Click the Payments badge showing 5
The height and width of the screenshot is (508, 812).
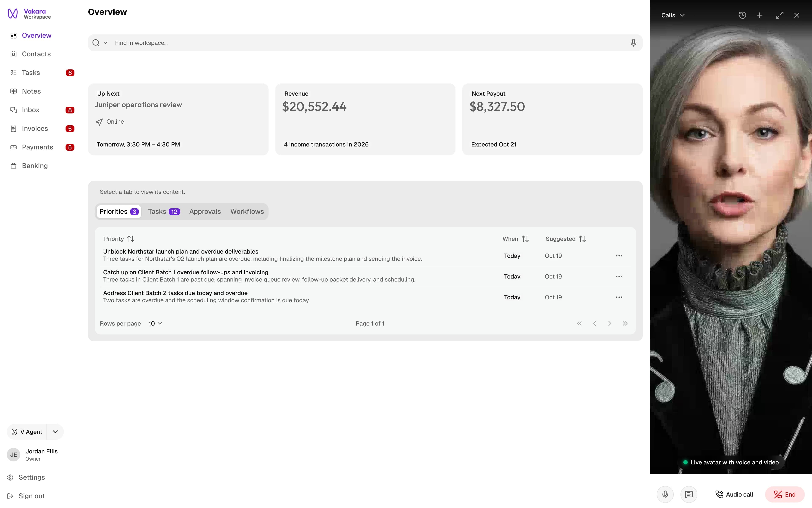[70, 148]
